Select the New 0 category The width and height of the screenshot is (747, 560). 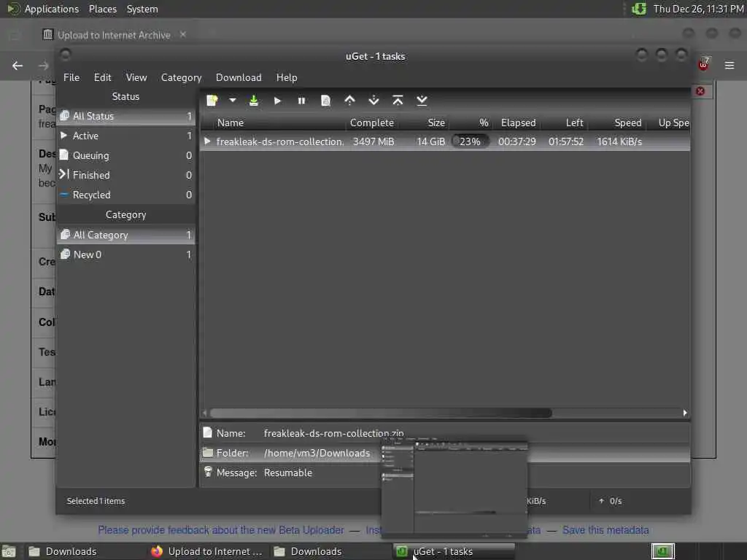click(126, 254)
